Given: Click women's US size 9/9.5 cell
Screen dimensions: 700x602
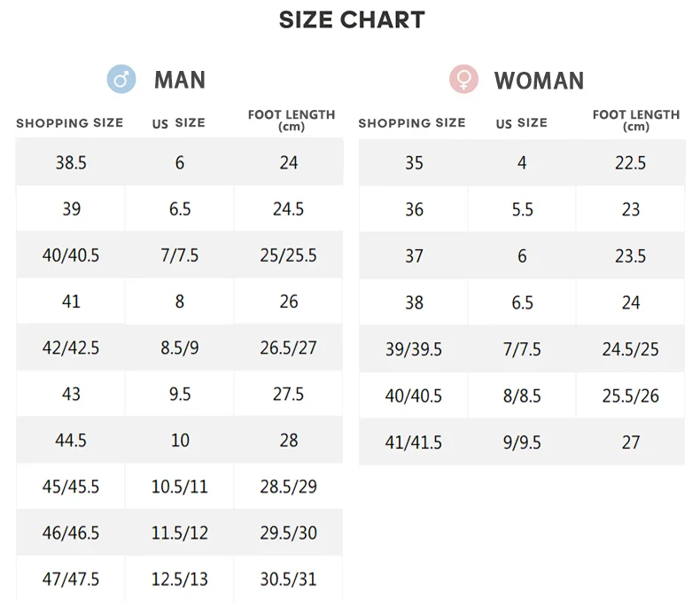Looking at the screenshot, I should [x=522, y=442].
